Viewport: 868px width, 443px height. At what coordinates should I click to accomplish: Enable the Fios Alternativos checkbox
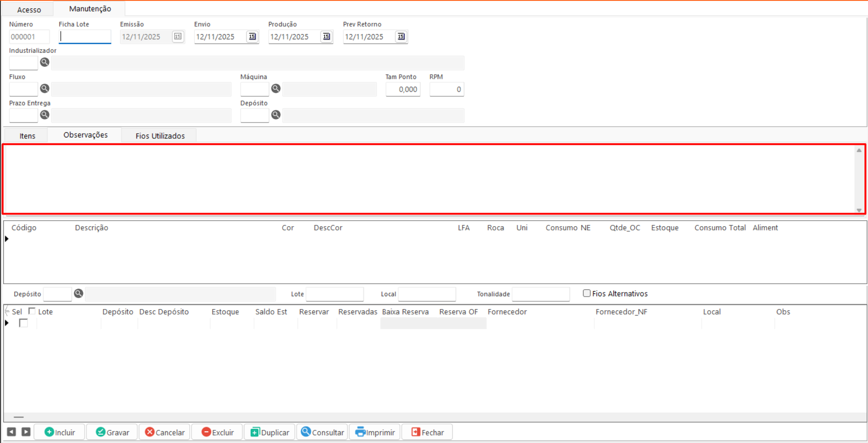(x=587, y=293)
